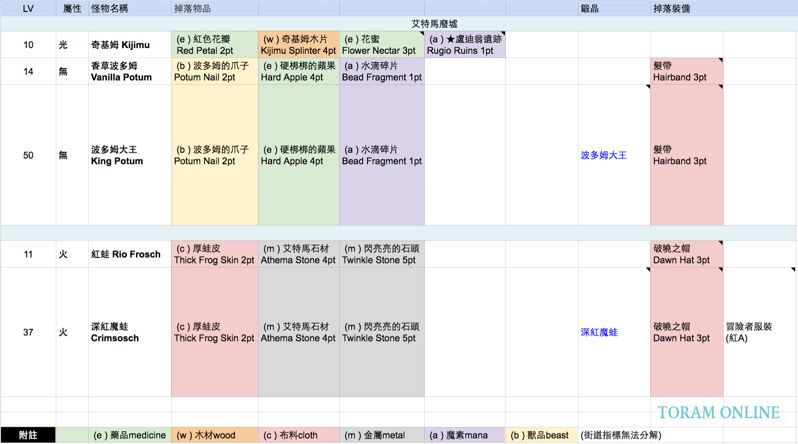Select the 掉落裝備 column header

(687, 9)
